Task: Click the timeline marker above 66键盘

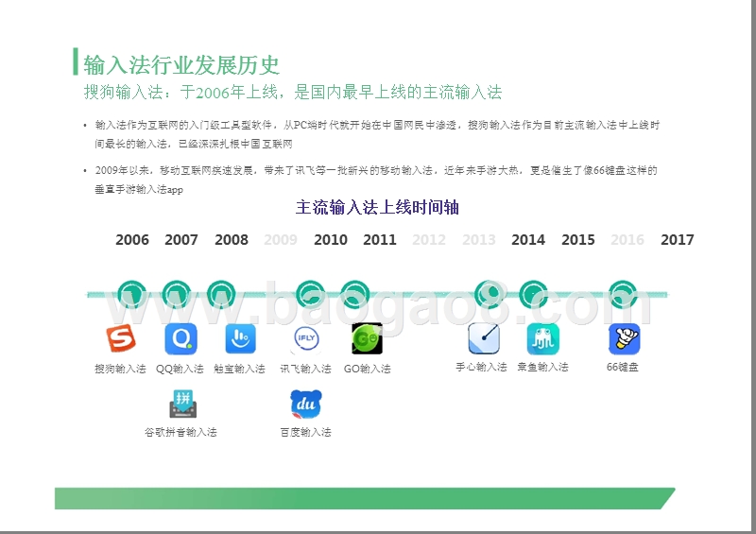Action: tap(623, 294)
